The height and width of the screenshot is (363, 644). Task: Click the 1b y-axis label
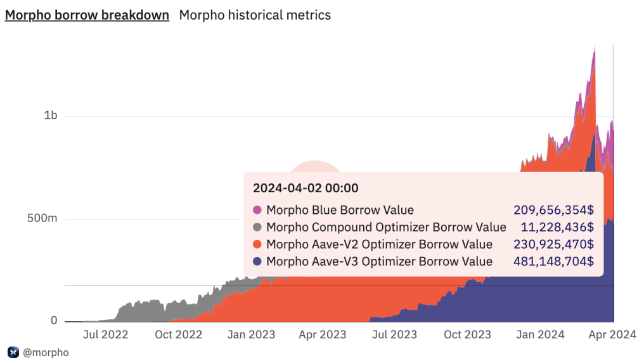tap(50, 115)
